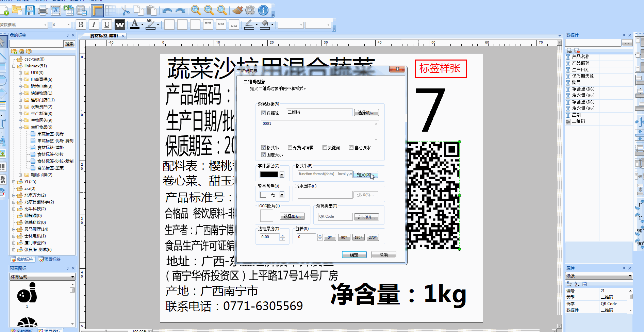Image resolution: width=644 pixels, height=332 pixels.
Task: Click 定义(D) button for barcode type
Action: pos(366,217)
